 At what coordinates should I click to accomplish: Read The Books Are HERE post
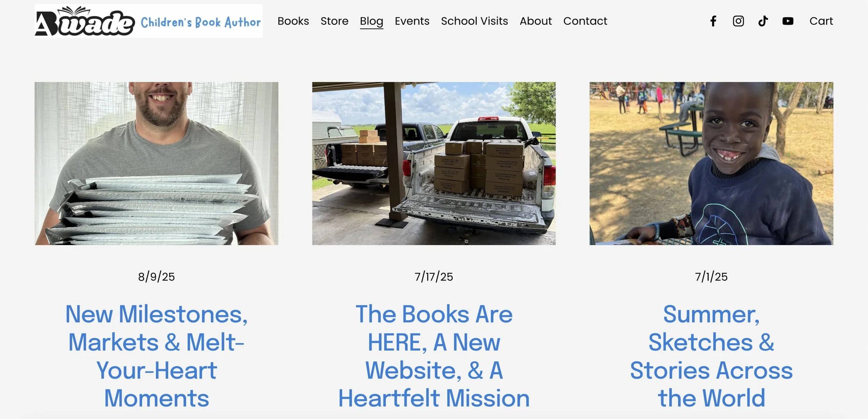(434, 356)
